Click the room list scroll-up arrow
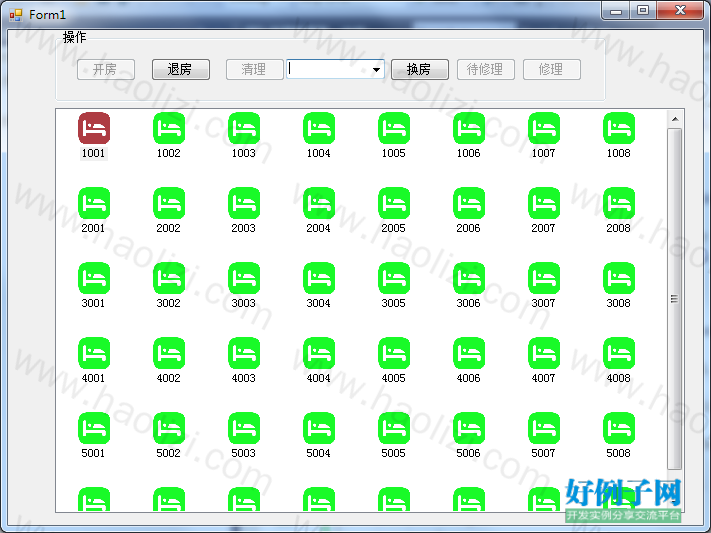Viewport: 711px width, 533px height. click(675, 119)
